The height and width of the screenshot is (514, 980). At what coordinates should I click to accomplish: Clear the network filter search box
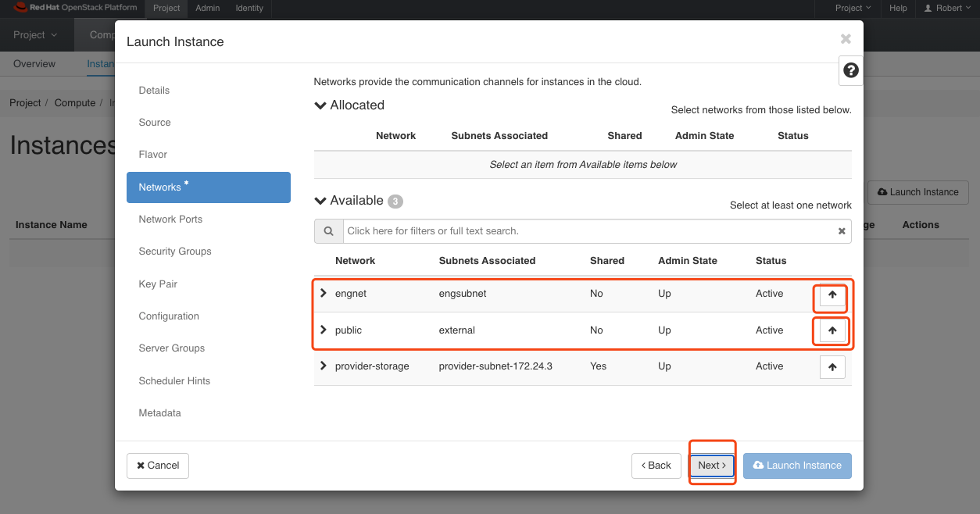point(842,231)
